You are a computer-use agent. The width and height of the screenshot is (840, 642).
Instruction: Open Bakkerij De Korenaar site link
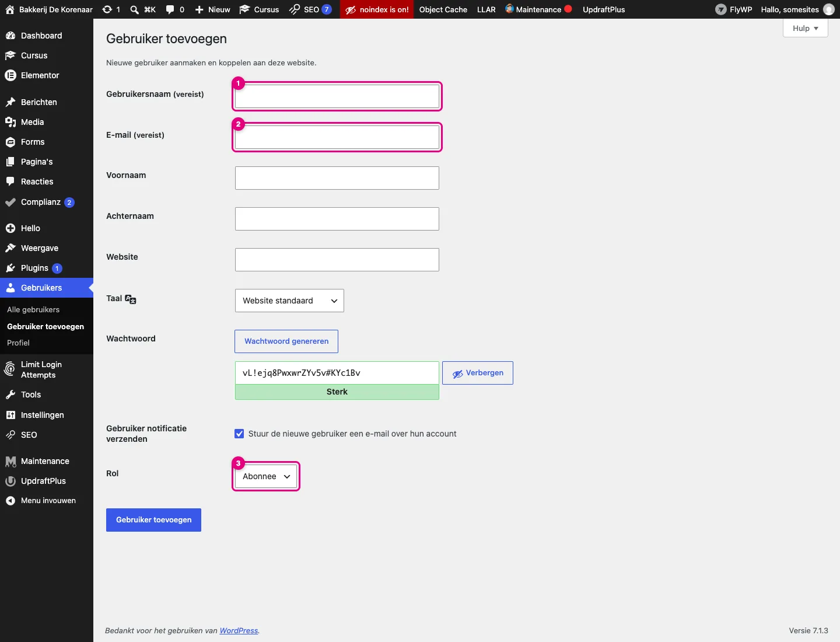click(x=49, y=9)
